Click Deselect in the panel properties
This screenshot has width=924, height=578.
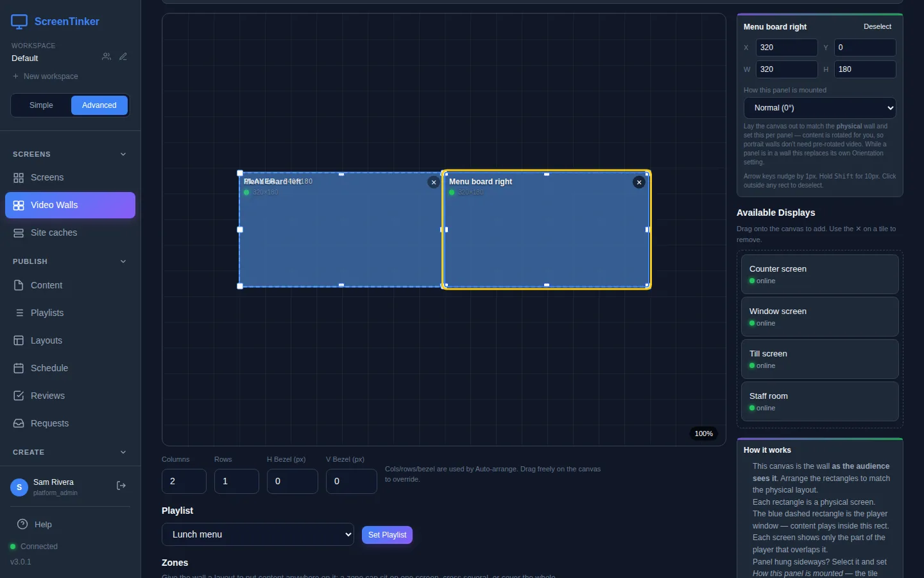[x=877, y=26]
